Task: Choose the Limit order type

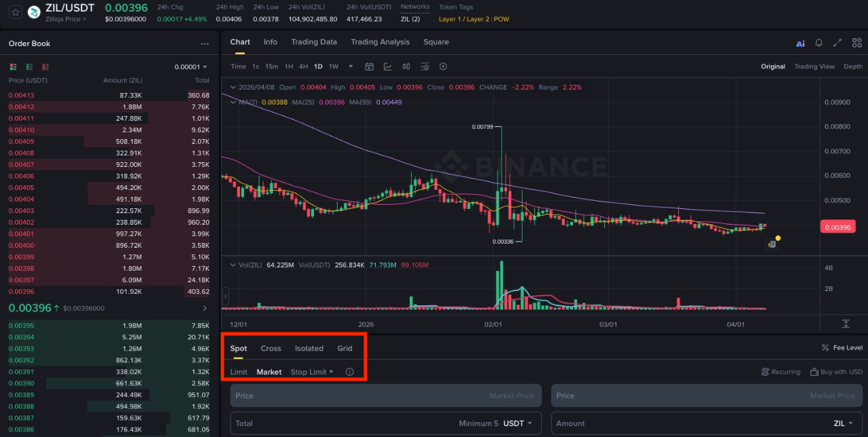Action: (x=239, y=372)
